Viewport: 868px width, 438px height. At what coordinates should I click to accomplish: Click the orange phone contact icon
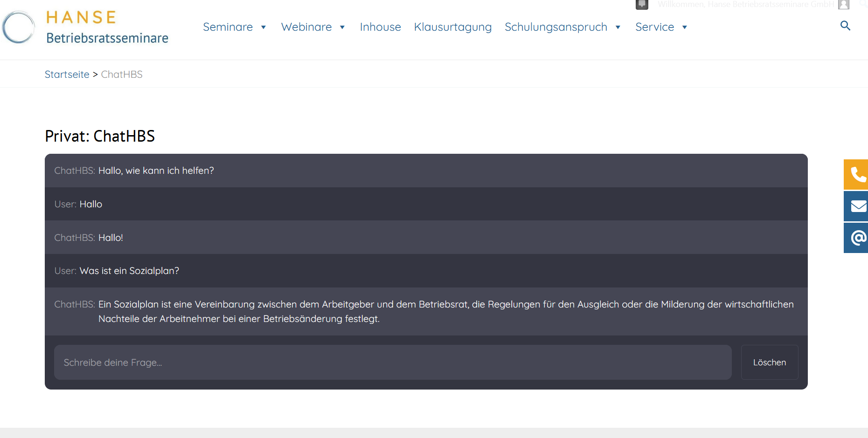coord(857,175)
